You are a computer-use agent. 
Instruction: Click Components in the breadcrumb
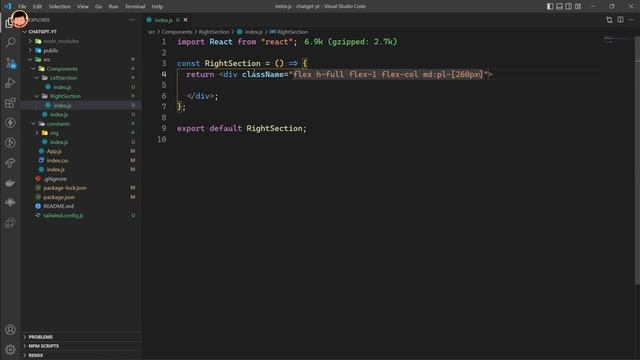click(x=176, y=31)
